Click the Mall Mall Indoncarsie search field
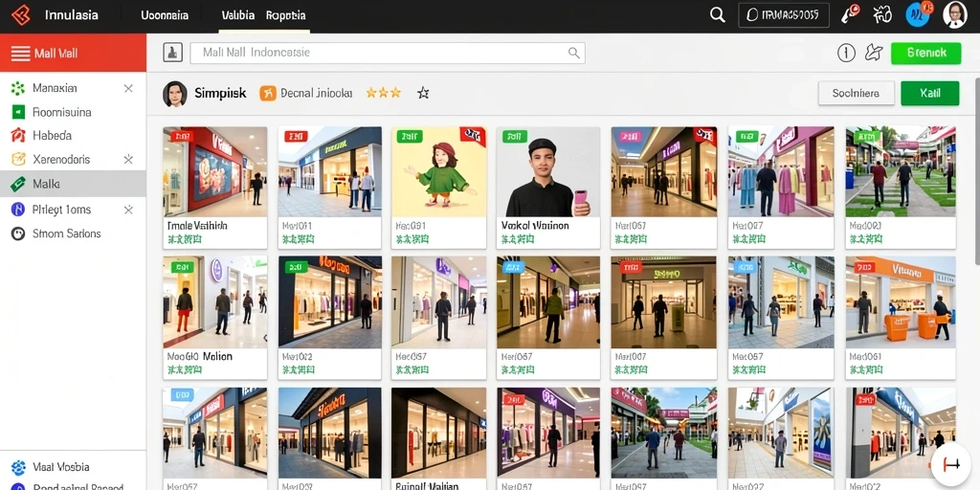Viewport: 980px width, 490px height. point(388,54)
